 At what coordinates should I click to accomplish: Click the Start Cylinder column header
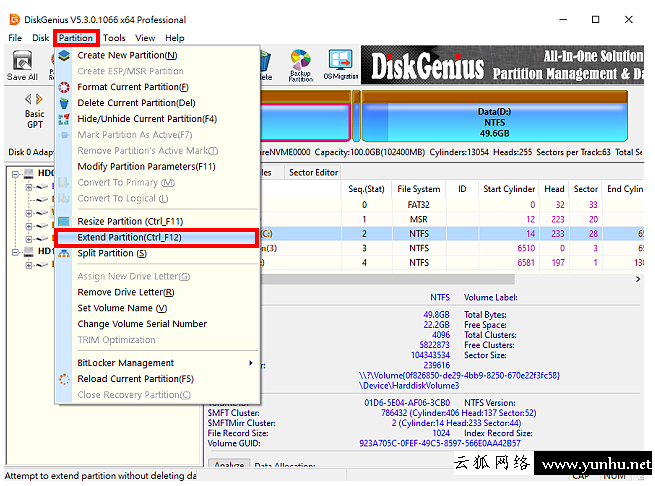509,189
